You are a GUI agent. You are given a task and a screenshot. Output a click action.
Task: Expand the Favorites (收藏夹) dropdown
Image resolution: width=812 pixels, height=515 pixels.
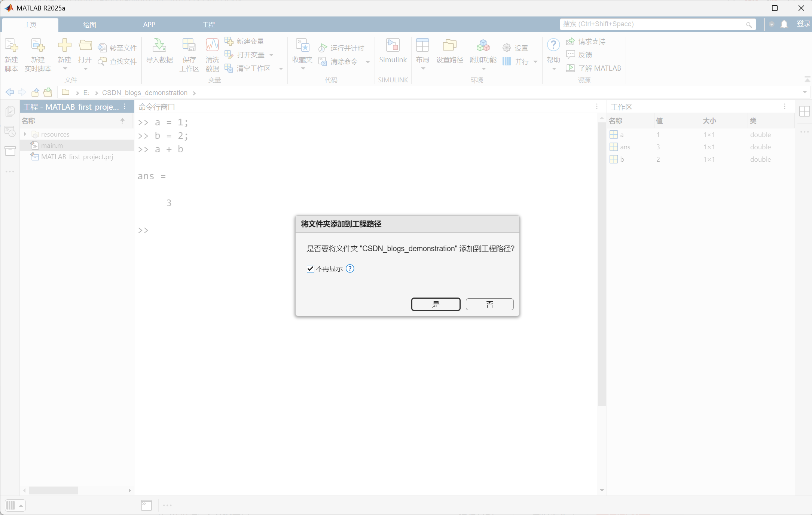(x=303, y=68)
